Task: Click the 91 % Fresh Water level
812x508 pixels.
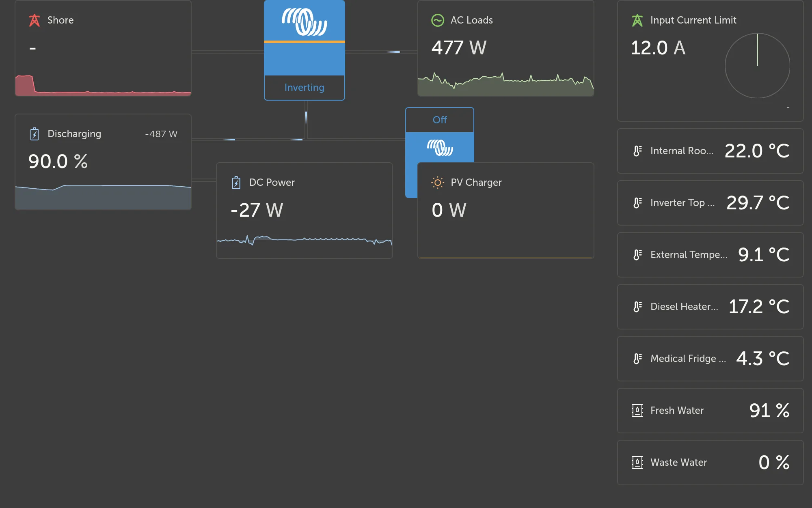Action: tap(769, 411)
